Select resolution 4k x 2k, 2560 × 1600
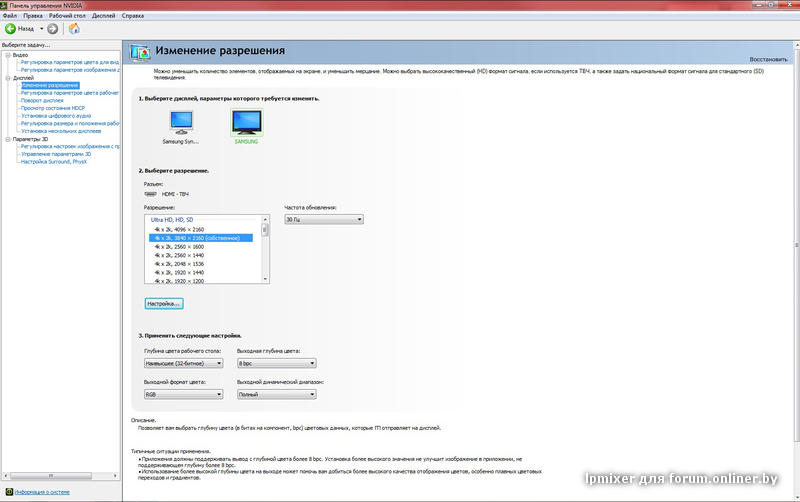Image resolution: width=800 pixels, height=502 pixels. point(179,247)
